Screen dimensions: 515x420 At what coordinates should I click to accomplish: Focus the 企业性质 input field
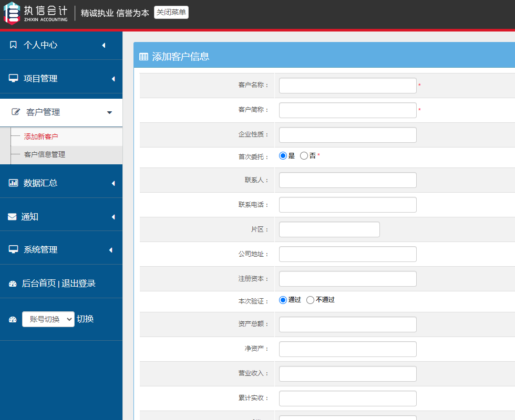pyautogui.click(x=348, y=135)
